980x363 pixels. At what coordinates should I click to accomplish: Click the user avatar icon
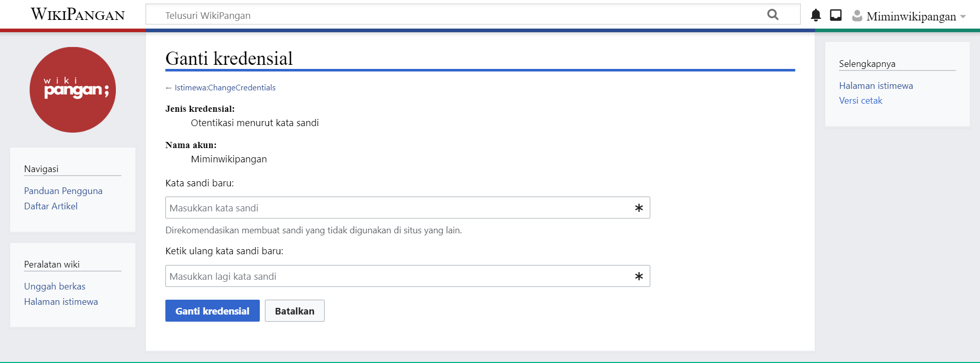pyautogui.click(x=857, y=16)
